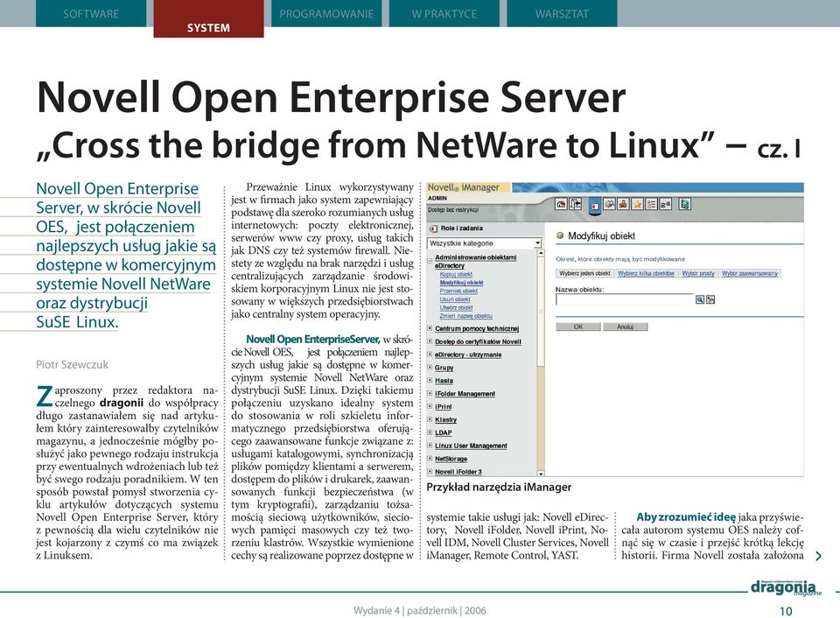Expand the Linux User Management node
This screenshot has height=618, width=840.
pos(430,446)
